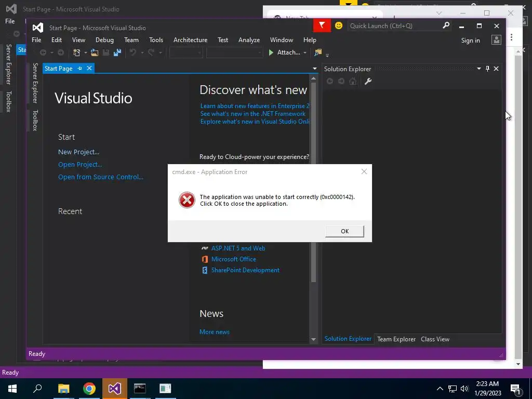Click the Solution Explorer Home icon
Viewport: 532px width, 399px height.
(x=353, y=82)
